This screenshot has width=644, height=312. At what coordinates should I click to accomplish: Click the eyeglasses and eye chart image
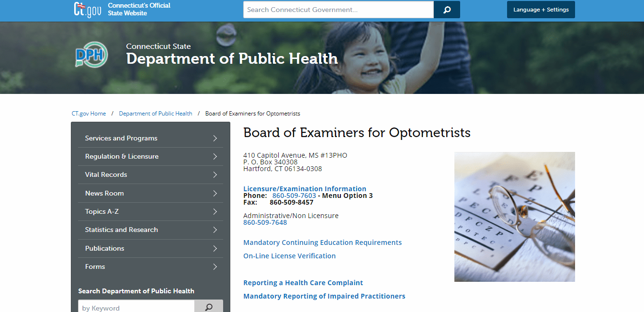514,216
